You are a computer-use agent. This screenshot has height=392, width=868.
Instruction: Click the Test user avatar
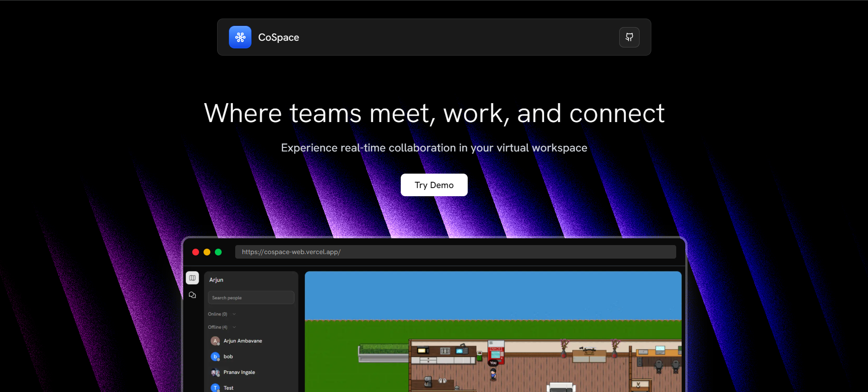coord(215,387)
